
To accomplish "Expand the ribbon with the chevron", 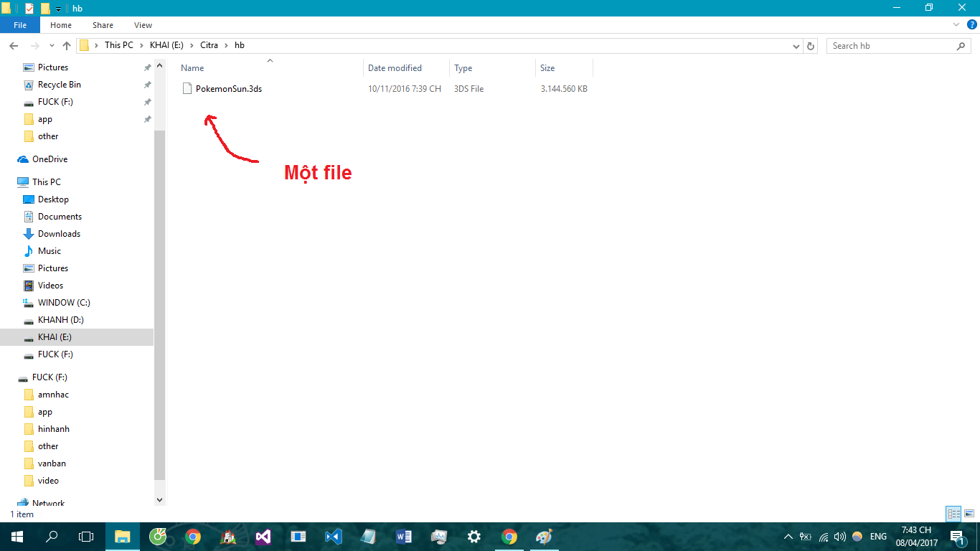I will pos(956,24).
